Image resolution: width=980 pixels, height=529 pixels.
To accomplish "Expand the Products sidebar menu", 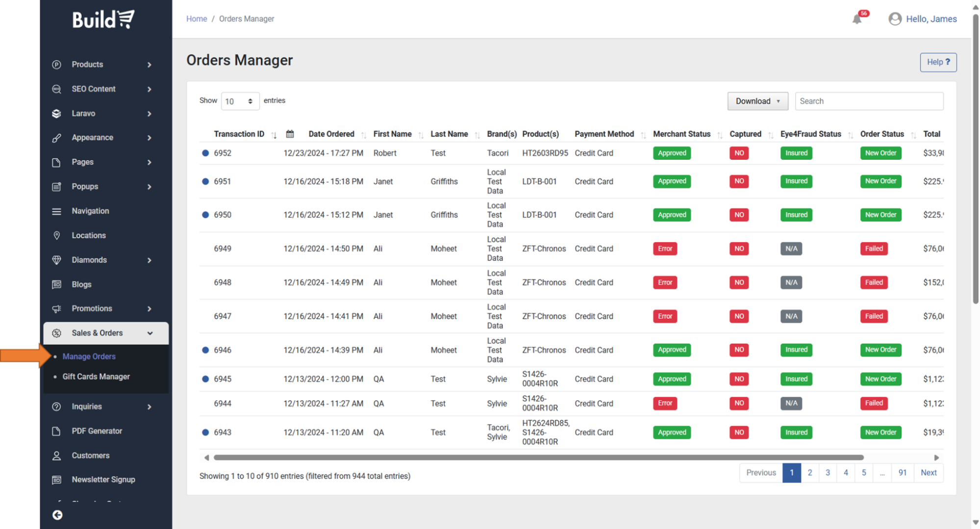I will point(102,65).
